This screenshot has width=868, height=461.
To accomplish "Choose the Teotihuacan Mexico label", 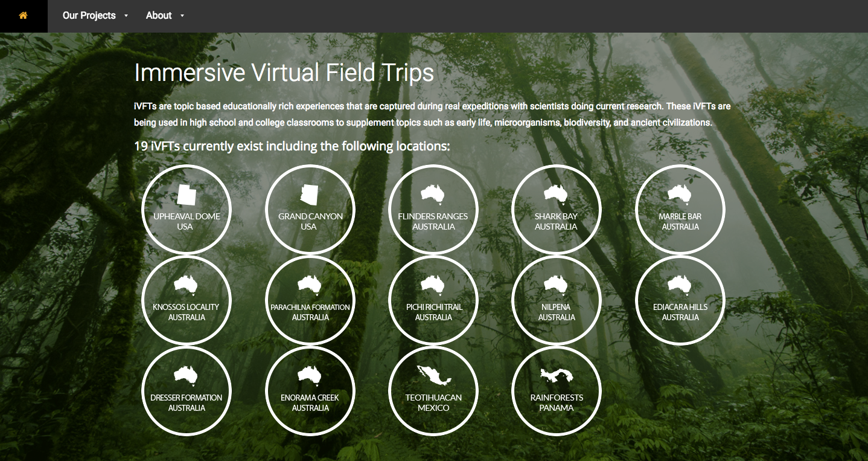I will click(434, 403).
